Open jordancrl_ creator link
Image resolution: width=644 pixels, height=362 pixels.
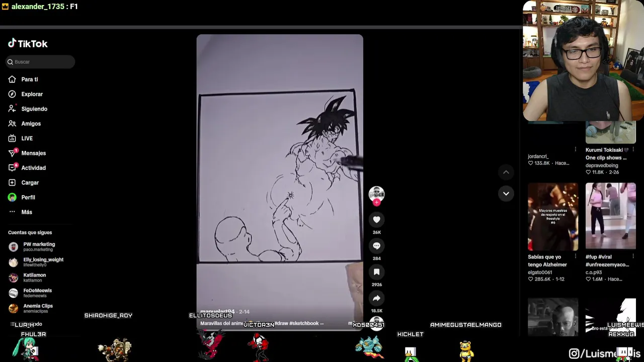(x=538, y=156)
